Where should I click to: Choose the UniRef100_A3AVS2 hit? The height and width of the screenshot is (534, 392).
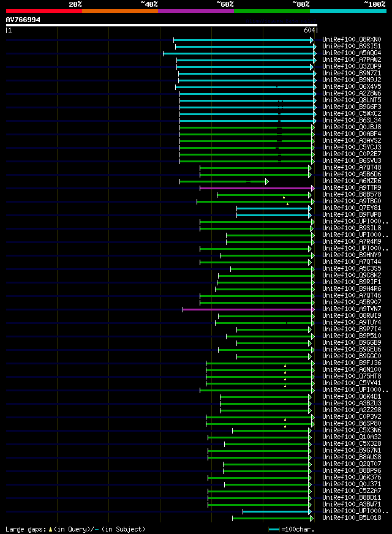point(352,141)
